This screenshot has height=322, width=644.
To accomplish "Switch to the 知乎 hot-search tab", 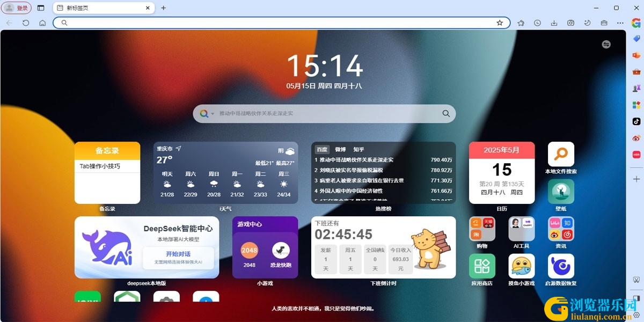I will pyautogui.click(x=358, y=150).
